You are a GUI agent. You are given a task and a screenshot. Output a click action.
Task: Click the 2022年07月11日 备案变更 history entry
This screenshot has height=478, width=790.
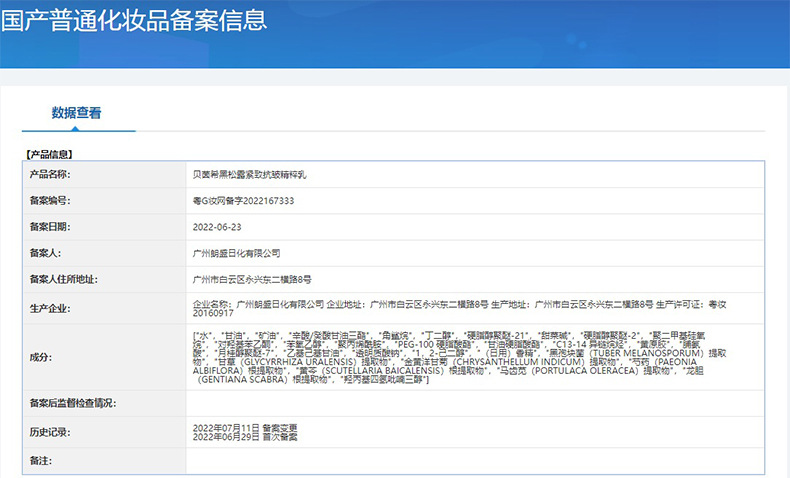click(x=244, y=428)
